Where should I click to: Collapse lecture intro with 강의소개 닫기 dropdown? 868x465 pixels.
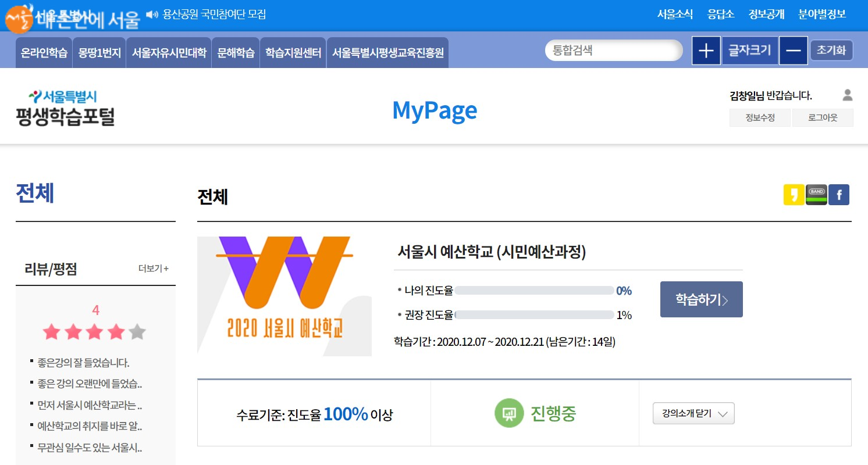click(x=693, y=414)
